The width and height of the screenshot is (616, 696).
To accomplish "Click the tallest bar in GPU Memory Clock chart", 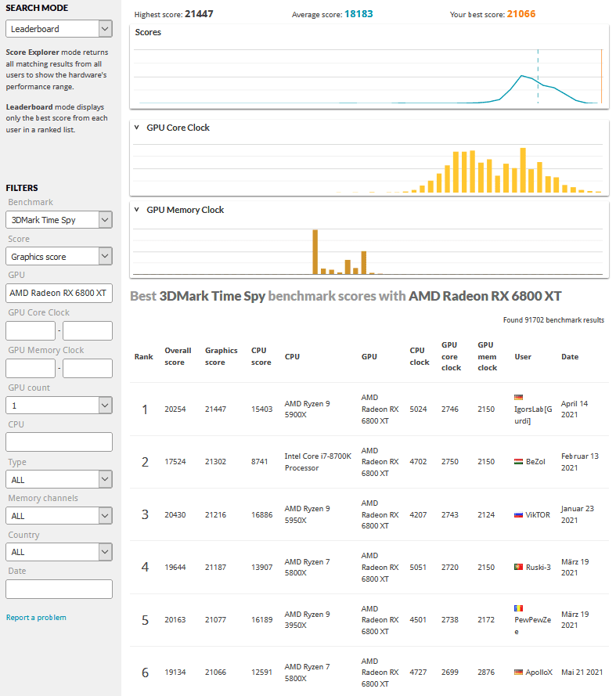I will (315, 251).
